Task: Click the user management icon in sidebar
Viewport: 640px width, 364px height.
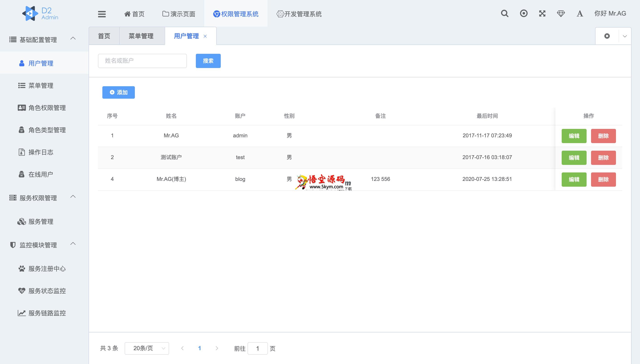Action: [21, 63]
